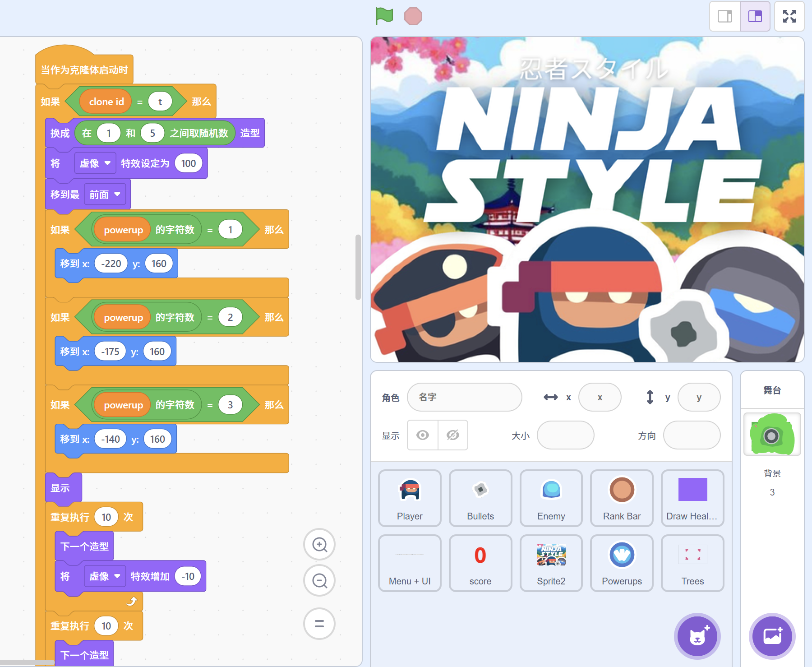This screenshot has width=812, height=667.
Task: Click the powerup length comparison value 2
Action: click(x=230, y=317)
